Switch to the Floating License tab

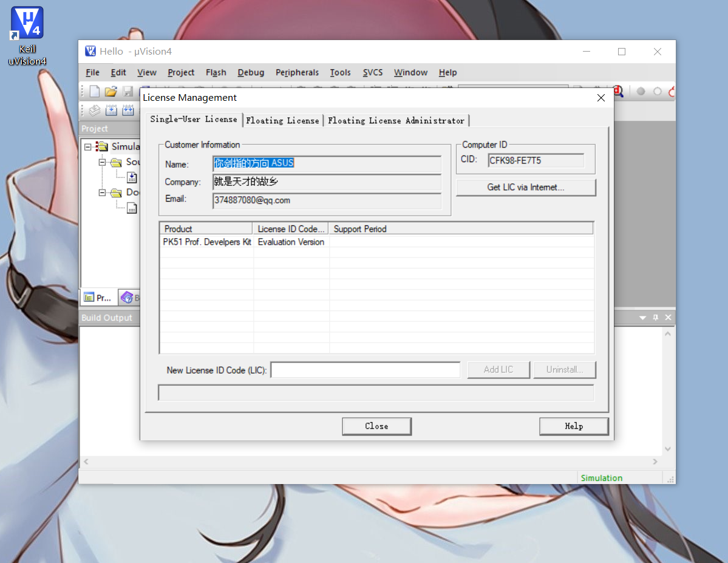(x=282, y=121)
